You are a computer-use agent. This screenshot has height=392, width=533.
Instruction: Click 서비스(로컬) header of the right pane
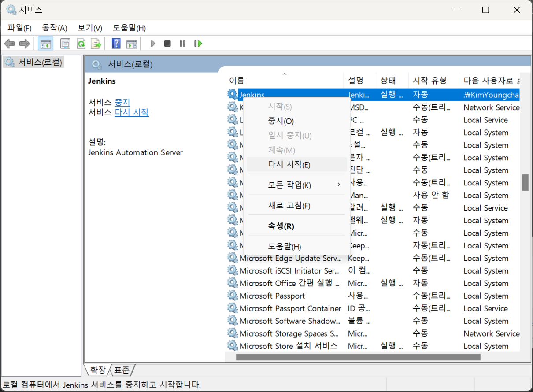click(x=130, y=65)
